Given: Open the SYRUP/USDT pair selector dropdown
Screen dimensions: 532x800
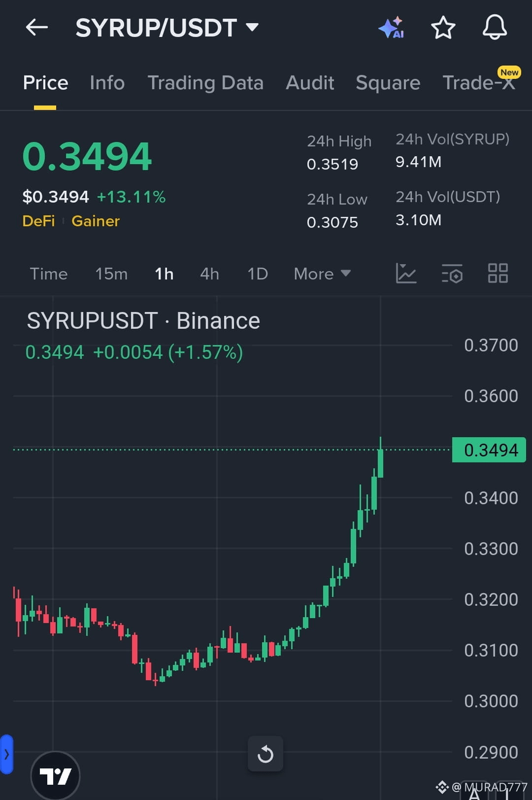Looking at the screenshot, I should (x=166, y=28).
